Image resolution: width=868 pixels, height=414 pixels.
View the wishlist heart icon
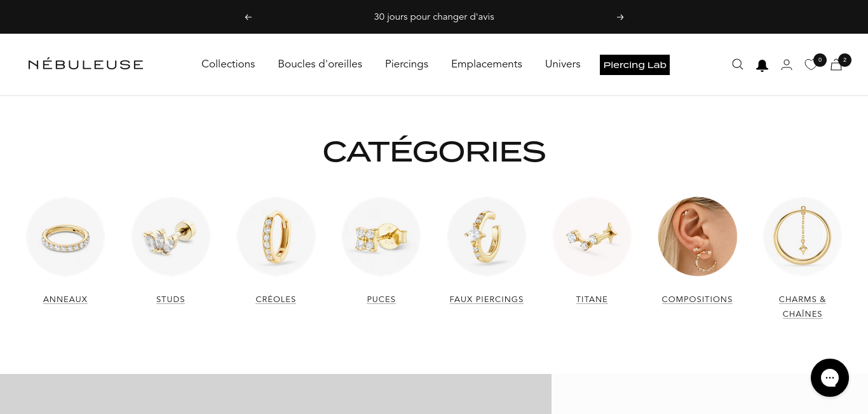tap(811, 64)
